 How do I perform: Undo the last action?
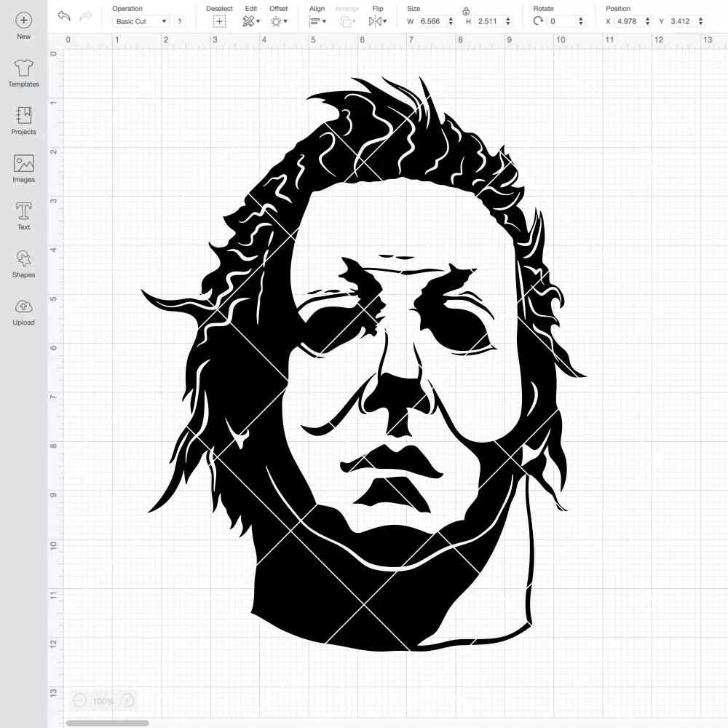pos(64,16)
